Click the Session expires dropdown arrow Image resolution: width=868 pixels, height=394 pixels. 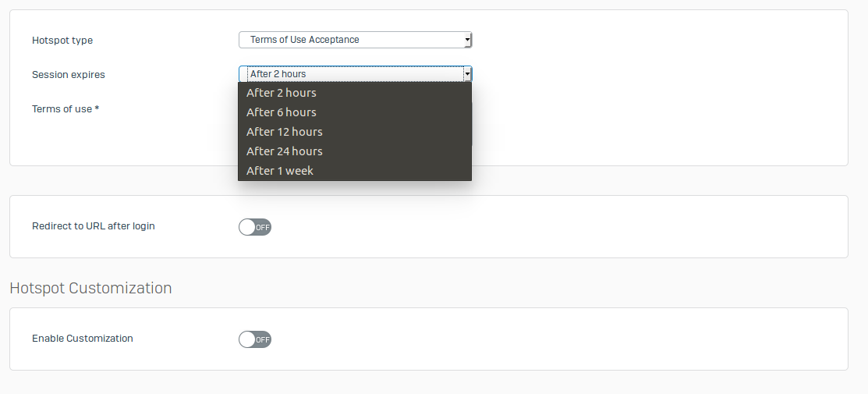(467, 74)
